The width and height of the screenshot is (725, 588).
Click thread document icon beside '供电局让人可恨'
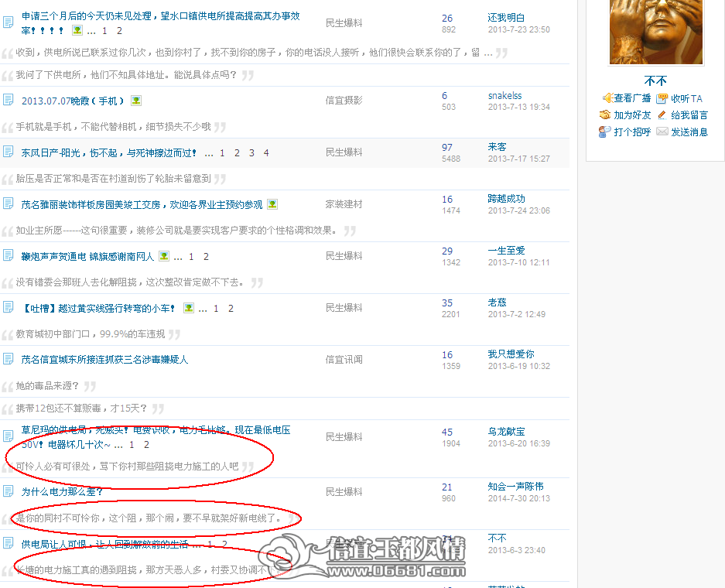point(9,542)
